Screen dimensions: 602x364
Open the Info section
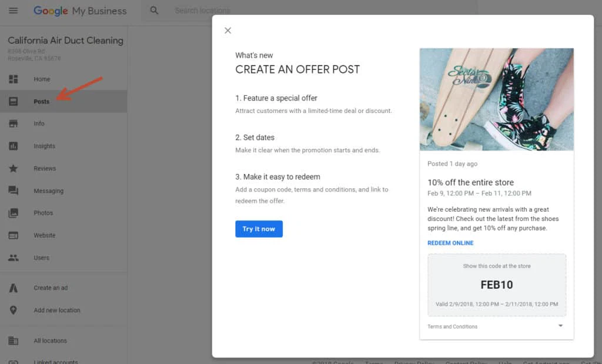pos(39,123)
